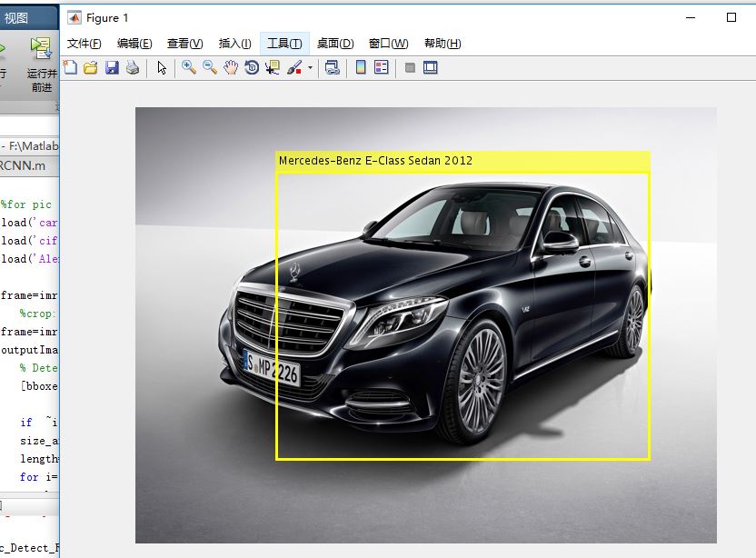Click the "load('cif" code line
The height and width of the screenshot is (558, 756).
(x=29, y=241)
